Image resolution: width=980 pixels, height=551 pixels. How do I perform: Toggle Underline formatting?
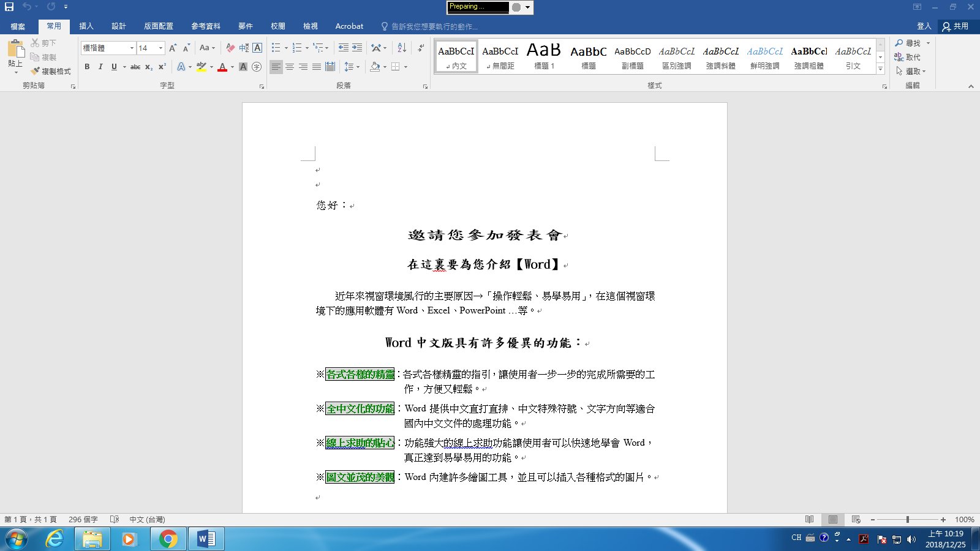[114, 67]
